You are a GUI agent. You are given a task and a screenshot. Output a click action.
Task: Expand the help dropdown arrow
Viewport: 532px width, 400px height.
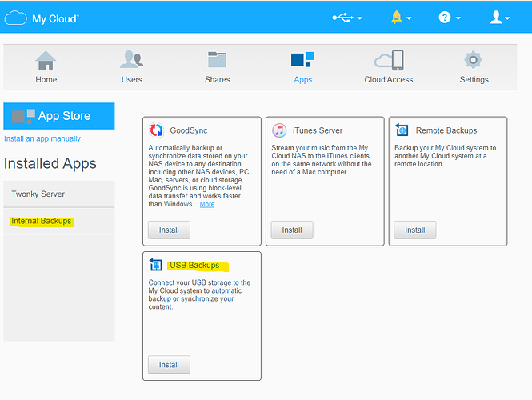point(458,18)
